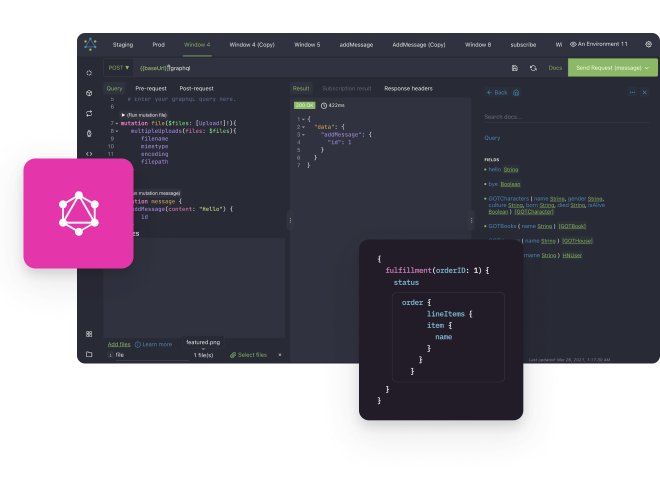Click the Select files button
660x480 pixels.
(248, 355)
